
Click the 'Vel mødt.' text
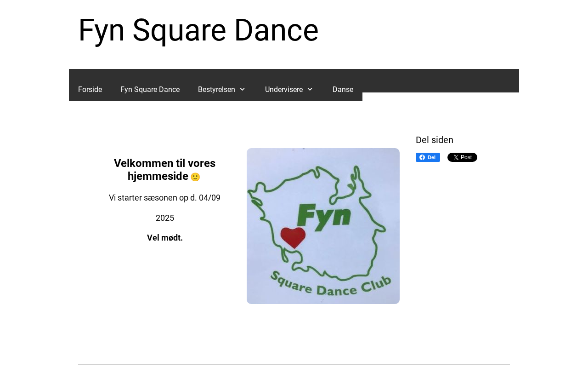[165, 238]
